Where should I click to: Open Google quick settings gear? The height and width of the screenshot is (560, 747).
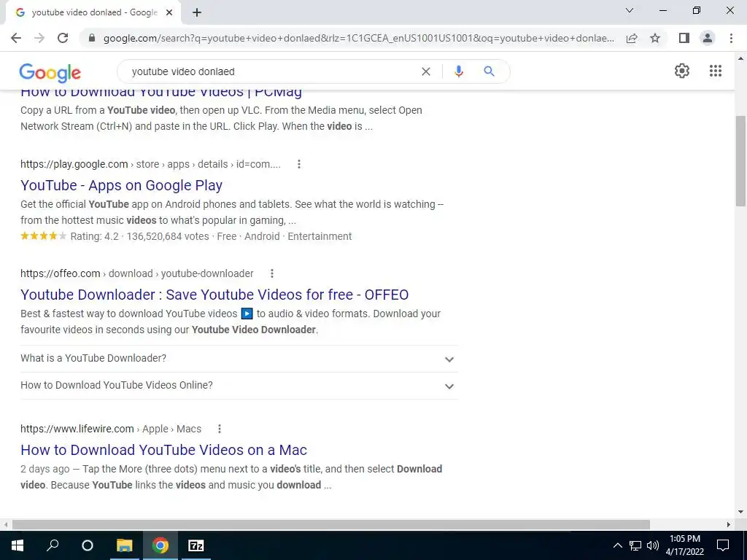point(682,71)
